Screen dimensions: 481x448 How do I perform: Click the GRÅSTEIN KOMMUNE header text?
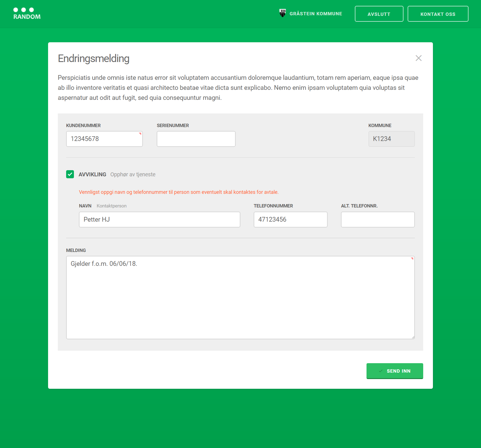316,14
